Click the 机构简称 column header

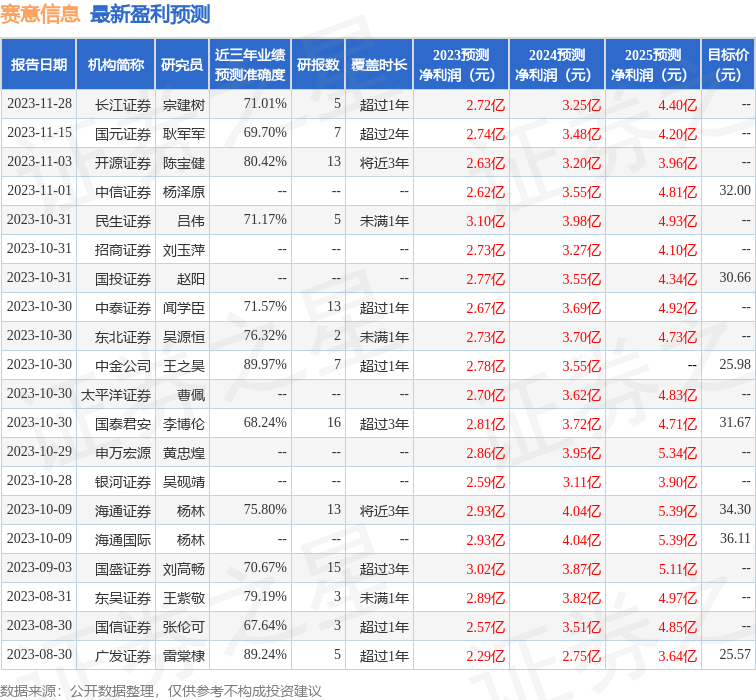[116, 65]
